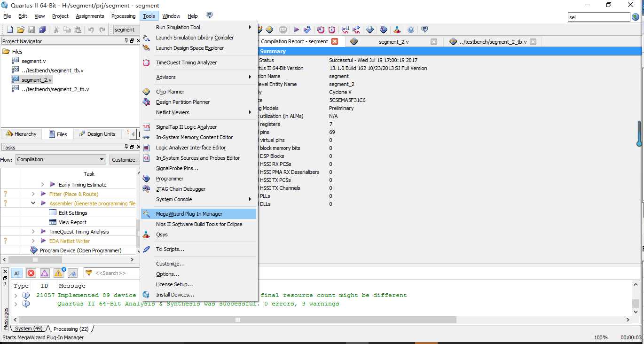Click the Start Compilation play icon

click(x=297, y=30)
